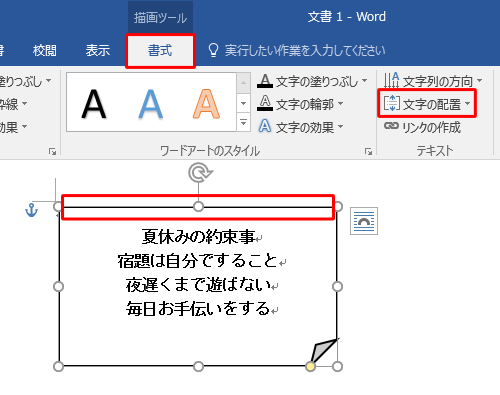This screenshot has height=395, width=500.
Task: Open the layout options button beside the shape
Action: pos(364,221)
